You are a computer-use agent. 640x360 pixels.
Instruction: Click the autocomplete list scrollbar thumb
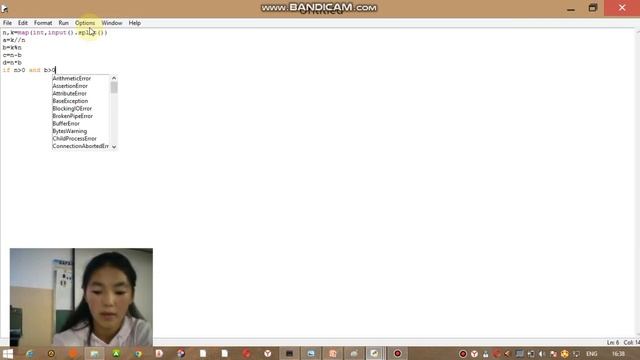114,87
